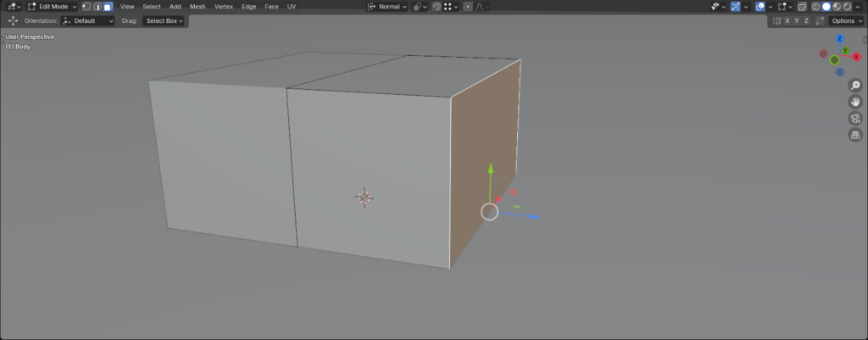Expand the Drag Select Box dropdown
The width and height of the screenshot is (868, 340).
(x=163, y=20)
